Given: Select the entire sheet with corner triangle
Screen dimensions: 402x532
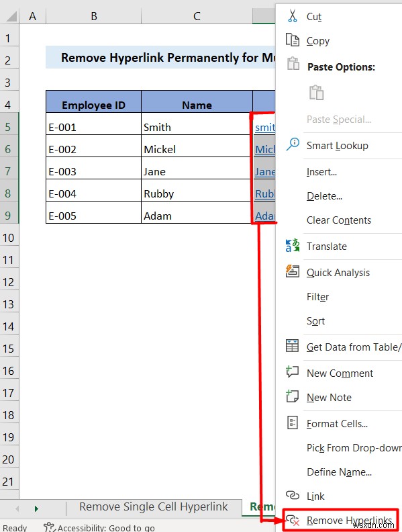Looking at the screenshot, I should (x=10, y=16).
